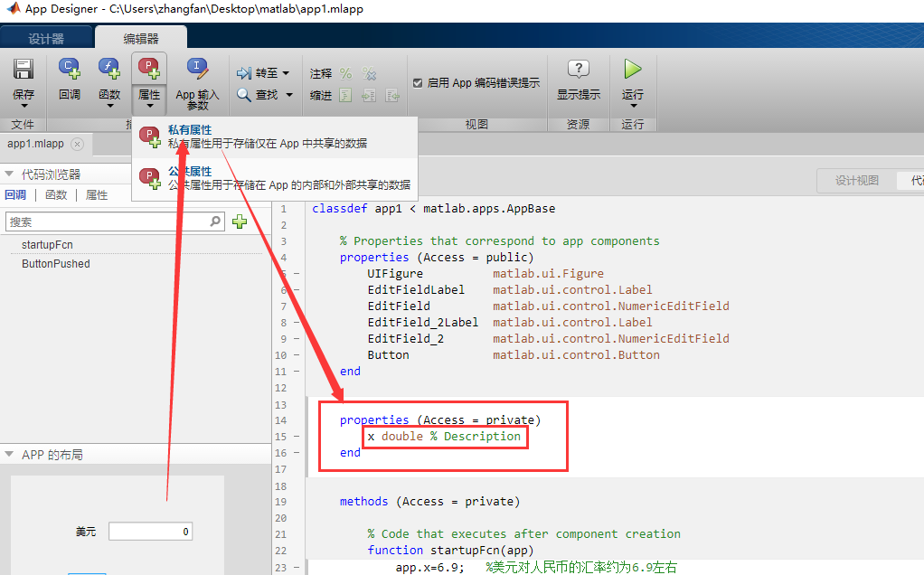Click the comment % icon
This screenshot has height=575, width=924.
(x=346, y=73)
